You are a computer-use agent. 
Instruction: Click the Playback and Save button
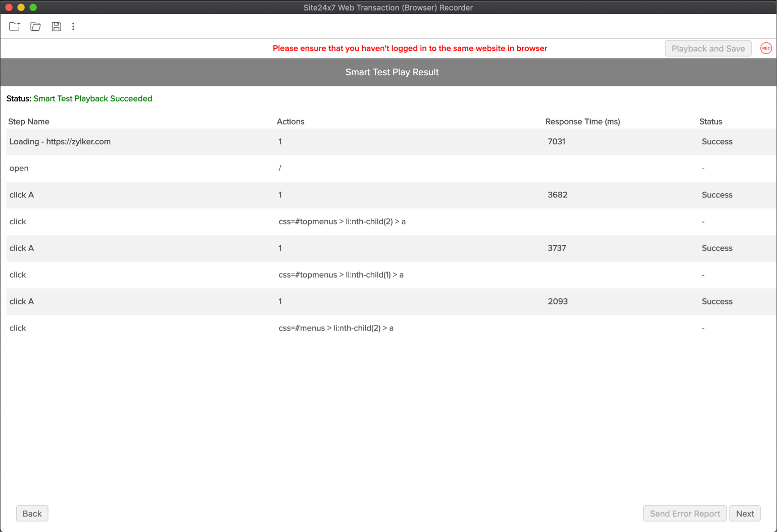pyautogui.click(x=707, y=48)
